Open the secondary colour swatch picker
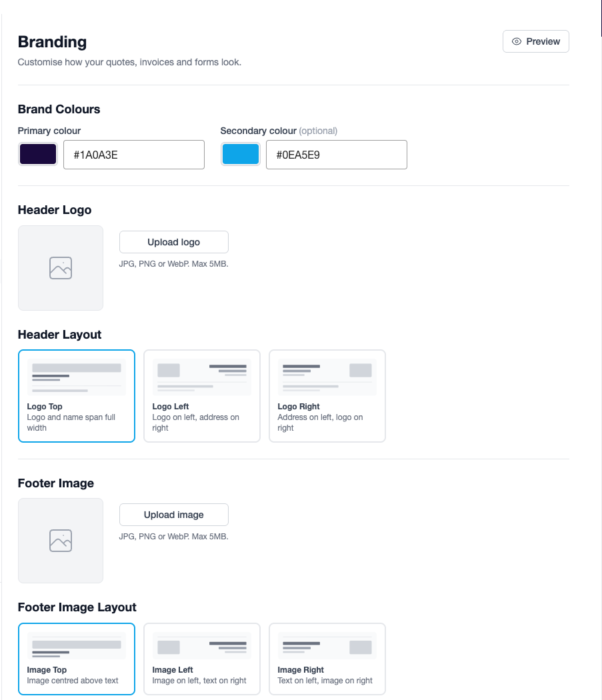The width and height of the screenshot is (602, 700). click(241, 154)
